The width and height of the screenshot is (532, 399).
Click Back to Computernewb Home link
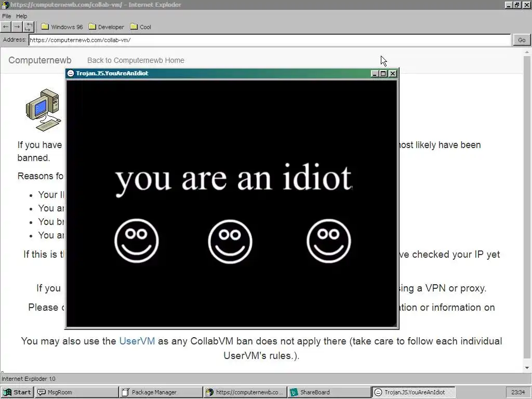tap(136, 60)
